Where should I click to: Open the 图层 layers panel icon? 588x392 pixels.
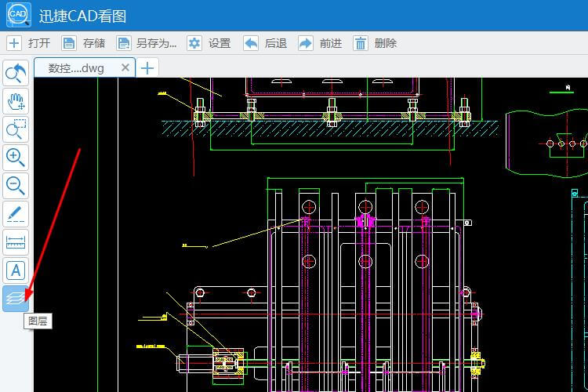click(x=16, y=299)
